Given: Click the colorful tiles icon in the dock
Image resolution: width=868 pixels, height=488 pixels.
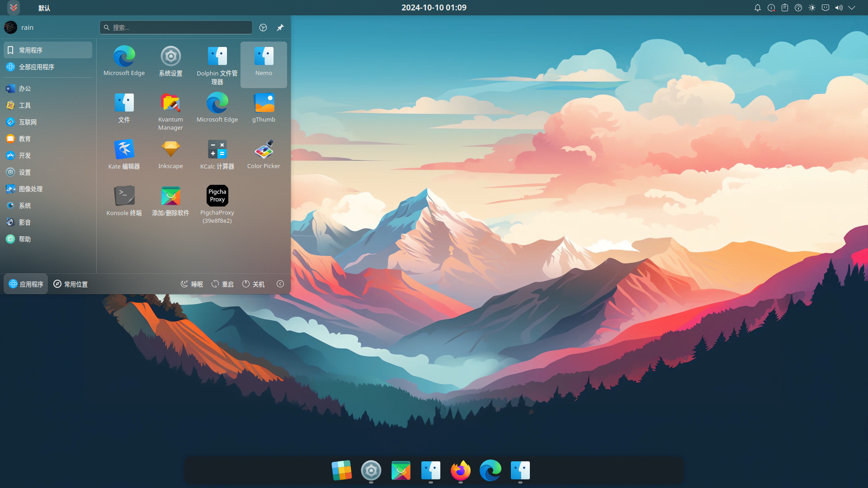Looking at the screenshot, I should [x=341, y=470].
